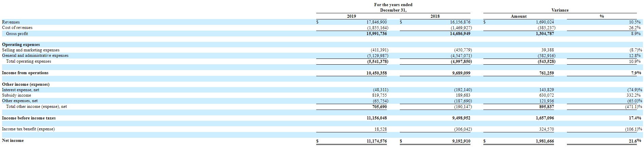Select the Other income (expenses) heading

click(x=26, y=84)
